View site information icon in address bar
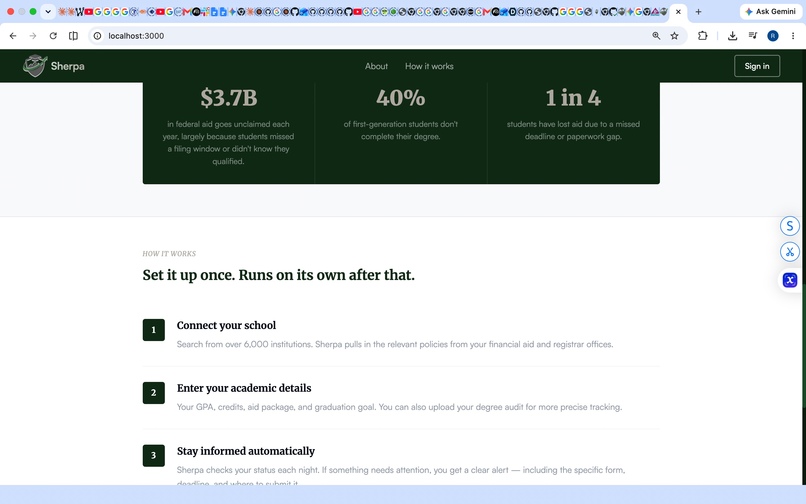Viewport: 806px width, 504px height. pos(97,36)
